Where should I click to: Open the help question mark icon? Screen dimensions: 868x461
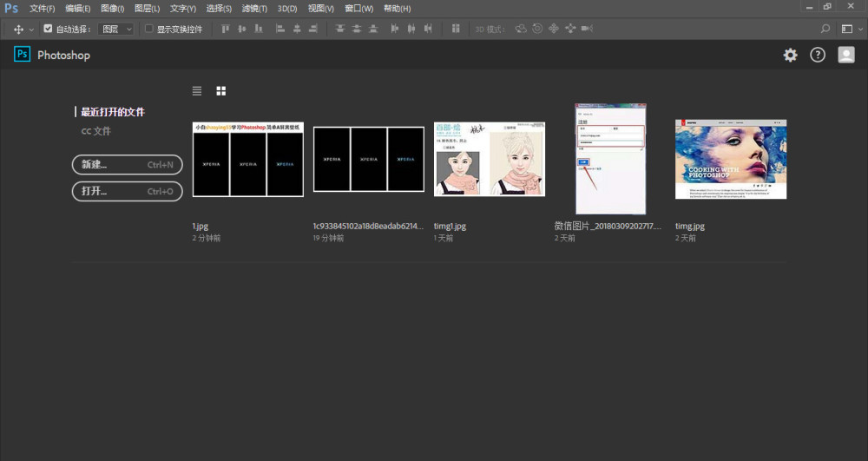point(818,55)
